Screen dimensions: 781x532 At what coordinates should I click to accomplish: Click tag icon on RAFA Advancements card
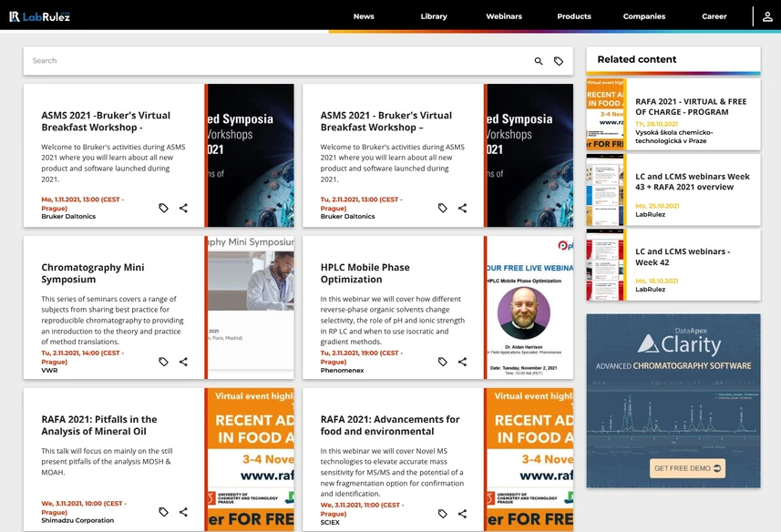pos(442,514)
